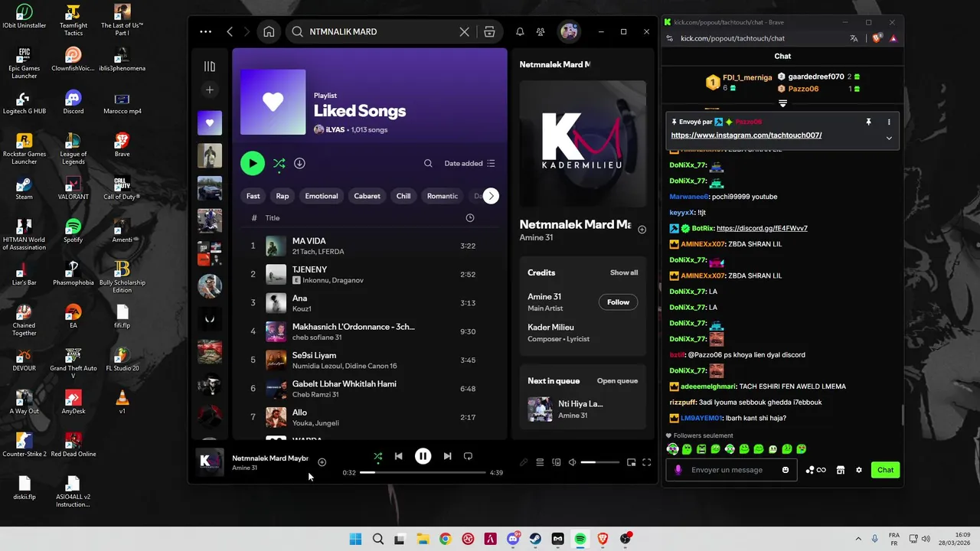Toggle shuffle for Liked Songs playlist
This screenshot has width=980, height=551.
coord(279,163)
